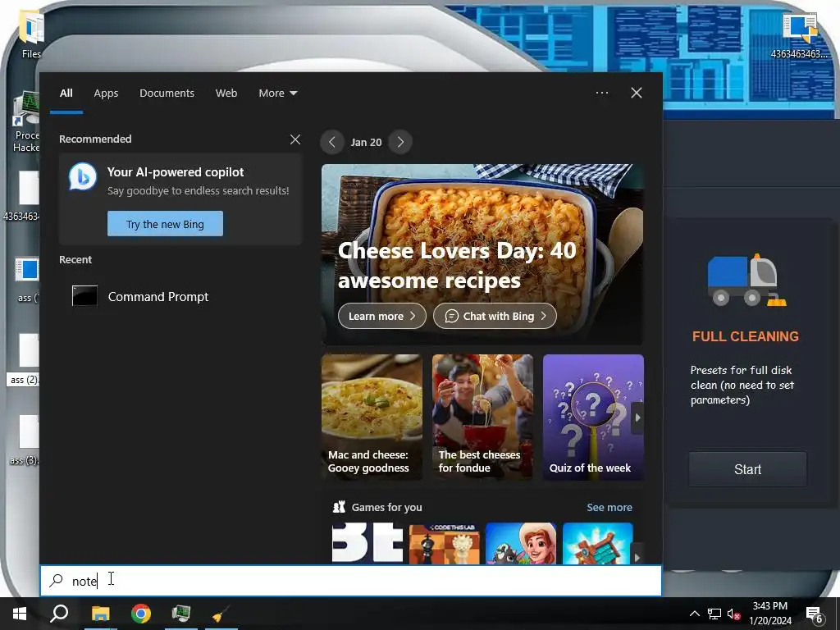Open Command Prompt from Recent

tap(180, 296)
